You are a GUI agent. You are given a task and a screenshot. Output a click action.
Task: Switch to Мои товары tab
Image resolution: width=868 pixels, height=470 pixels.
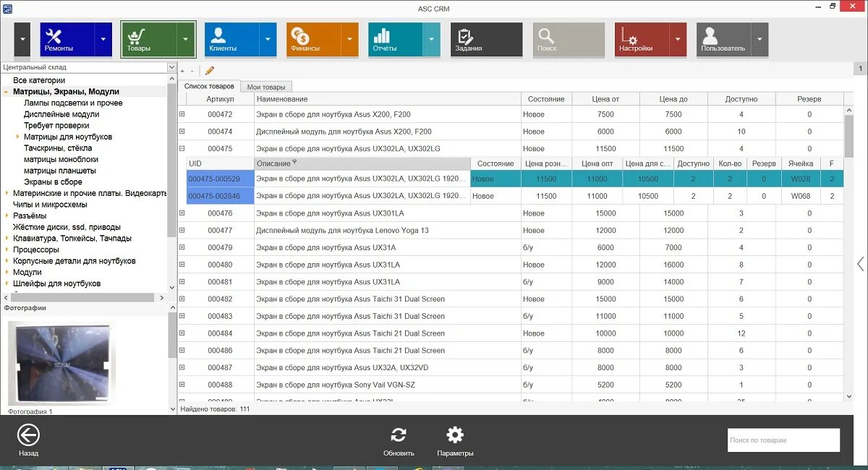(265, 87)
